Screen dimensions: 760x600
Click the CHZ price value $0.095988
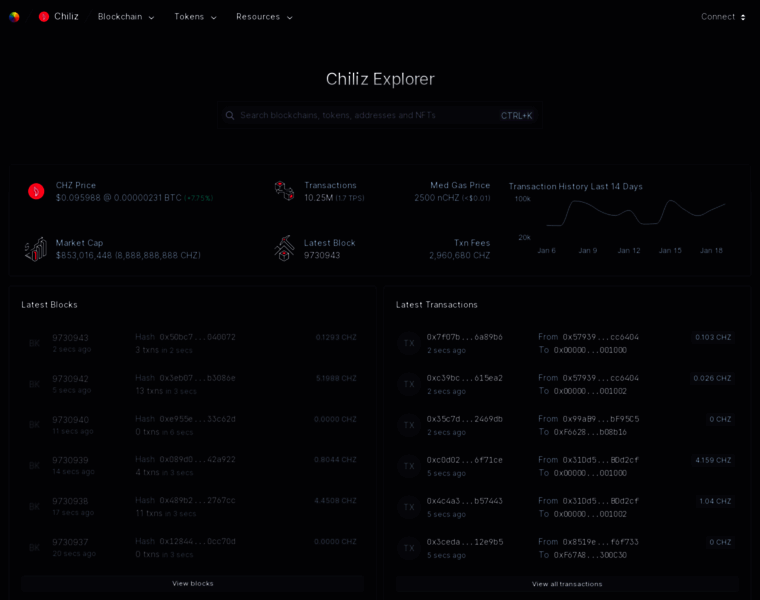point(78,198)
